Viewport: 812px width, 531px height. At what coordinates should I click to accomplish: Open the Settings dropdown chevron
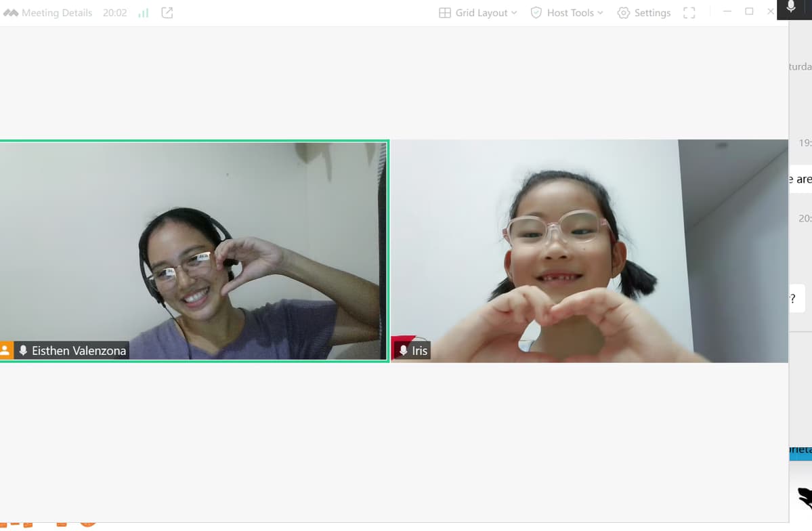click(668, 12)
